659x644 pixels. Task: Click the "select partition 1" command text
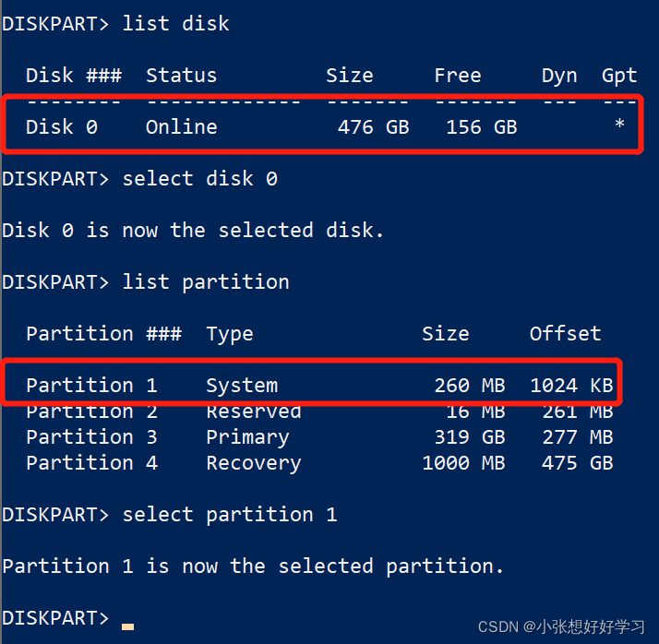(229, 515)
